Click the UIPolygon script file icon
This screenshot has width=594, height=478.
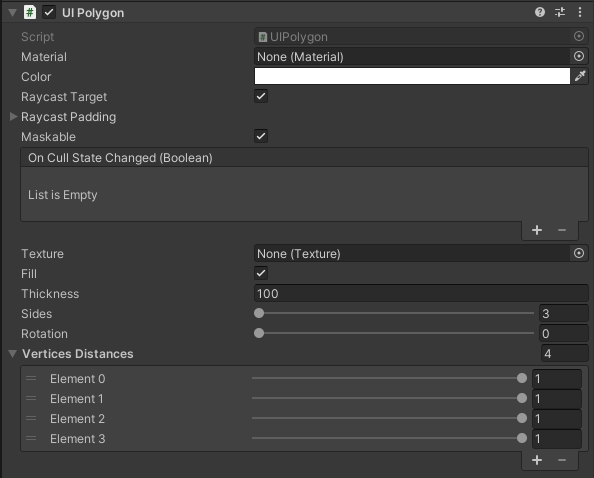(263, 37)
